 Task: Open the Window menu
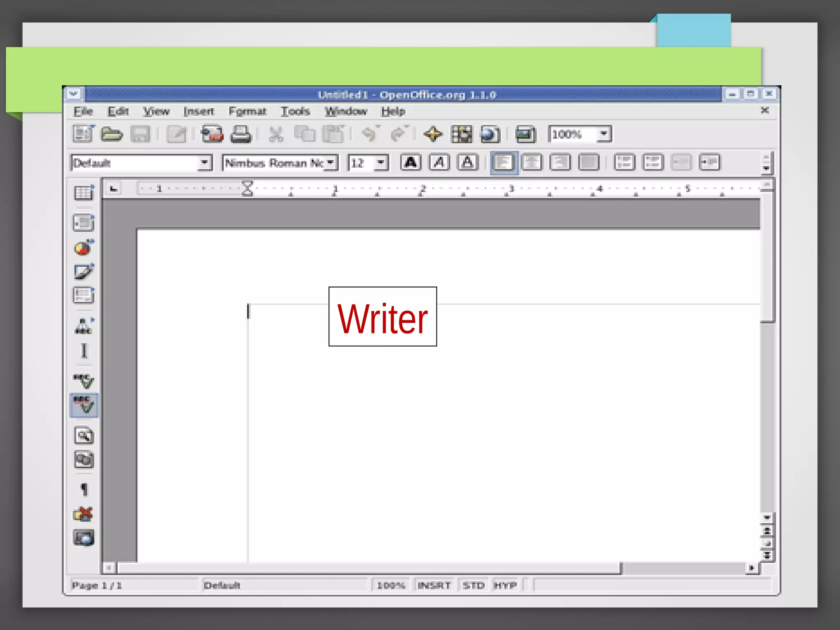click(346, 112)
